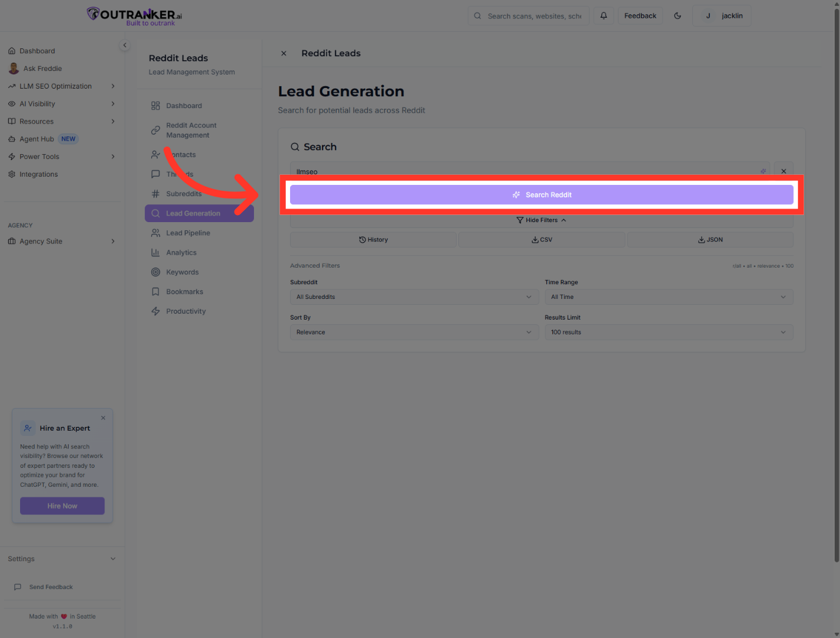
Task: Click the Search Reddit button
Action: pos(541,194)
